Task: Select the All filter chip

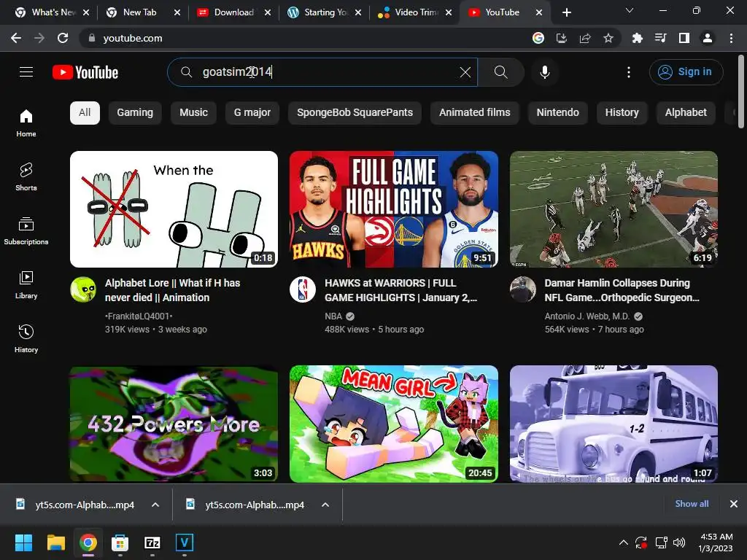Action: pyautogui.click(x=85, y=113)
